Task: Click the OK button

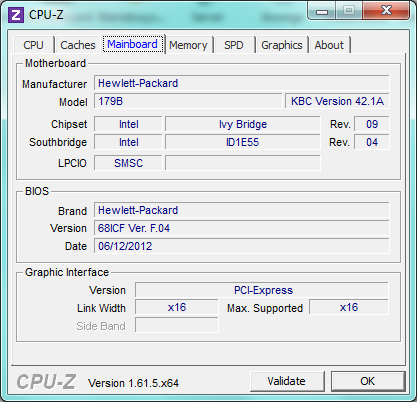Action: (x=368, y=381)
